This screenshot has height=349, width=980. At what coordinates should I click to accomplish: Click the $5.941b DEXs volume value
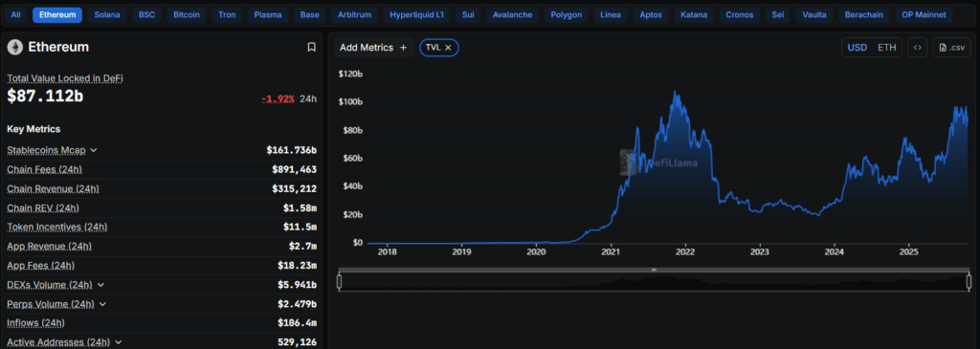[297, 285]
